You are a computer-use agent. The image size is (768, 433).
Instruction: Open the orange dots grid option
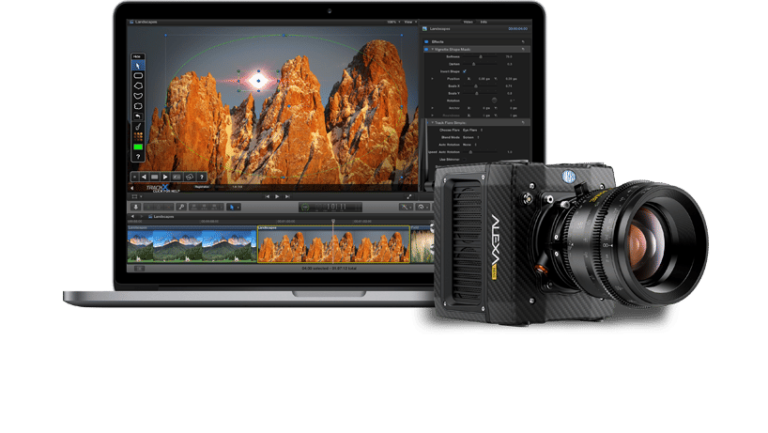tap(138, 137)
